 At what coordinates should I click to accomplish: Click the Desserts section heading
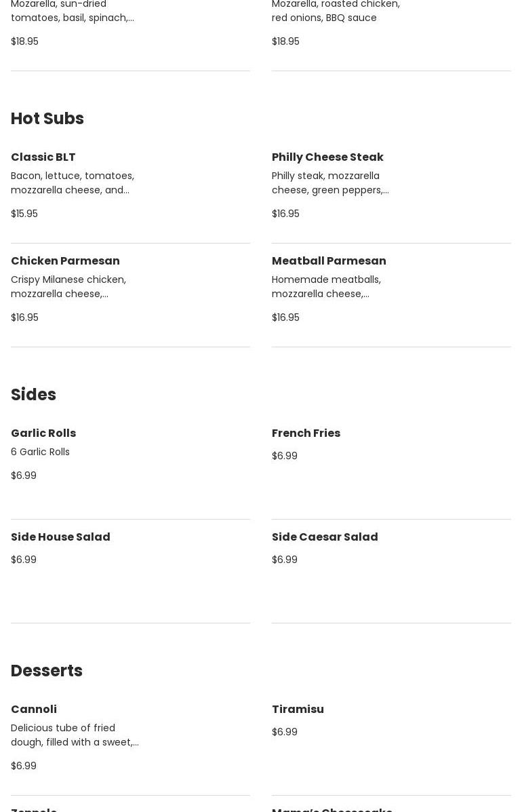tap(47, 670)
